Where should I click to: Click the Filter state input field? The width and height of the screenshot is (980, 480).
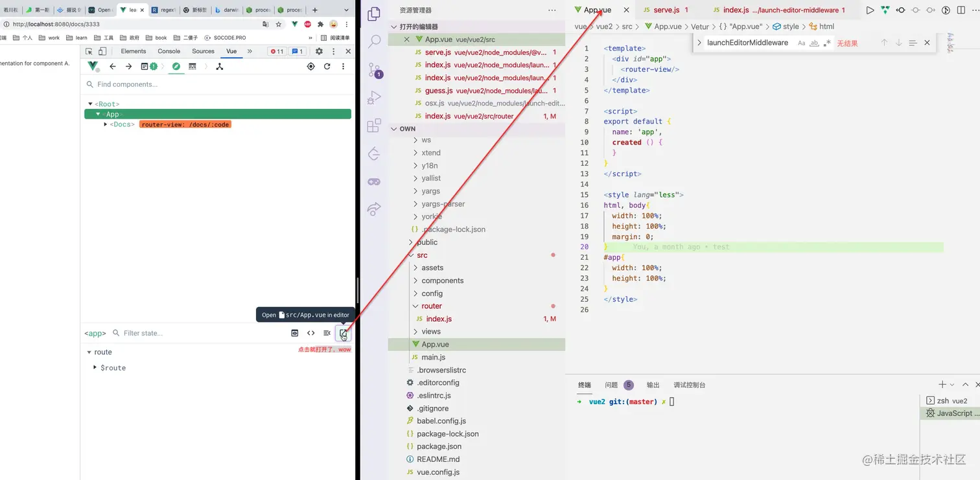click(x=201, y=333)
